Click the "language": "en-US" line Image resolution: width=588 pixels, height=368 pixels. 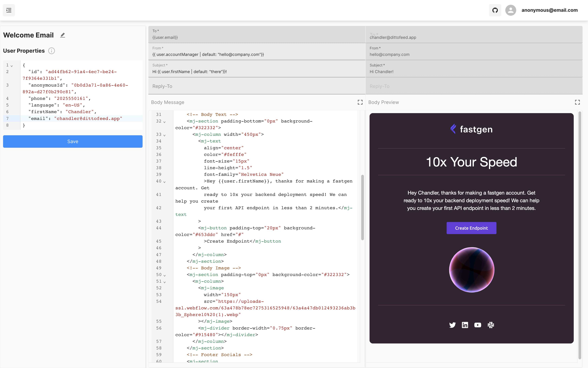[x=57, y=105]
